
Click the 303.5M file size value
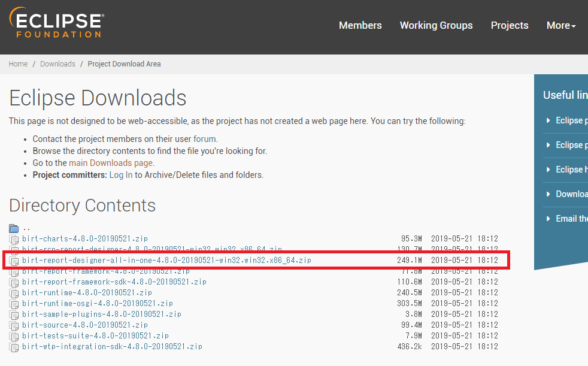click(x=410, y=303)
